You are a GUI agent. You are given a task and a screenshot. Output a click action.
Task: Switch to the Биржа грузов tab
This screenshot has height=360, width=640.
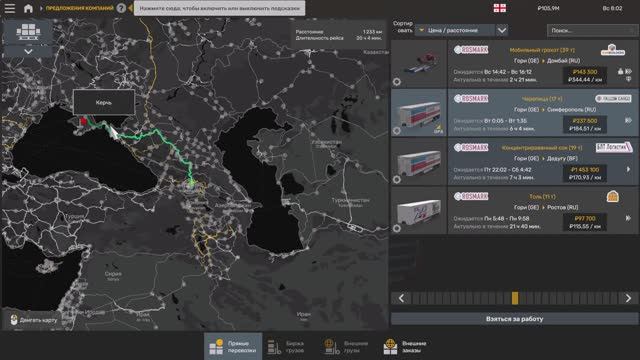(287, 347)
